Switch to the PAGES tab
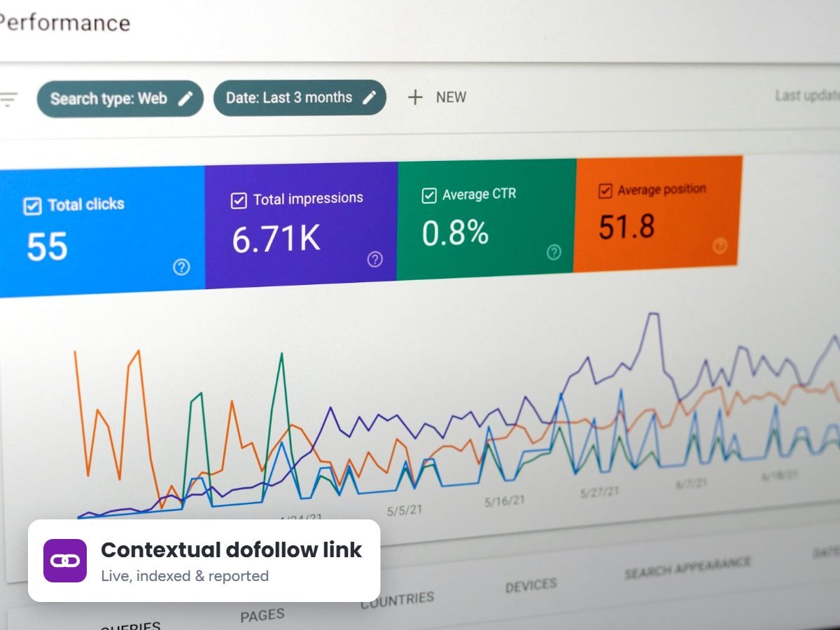Viewport: 840px width, 630px height. click(x=262, y=616)
